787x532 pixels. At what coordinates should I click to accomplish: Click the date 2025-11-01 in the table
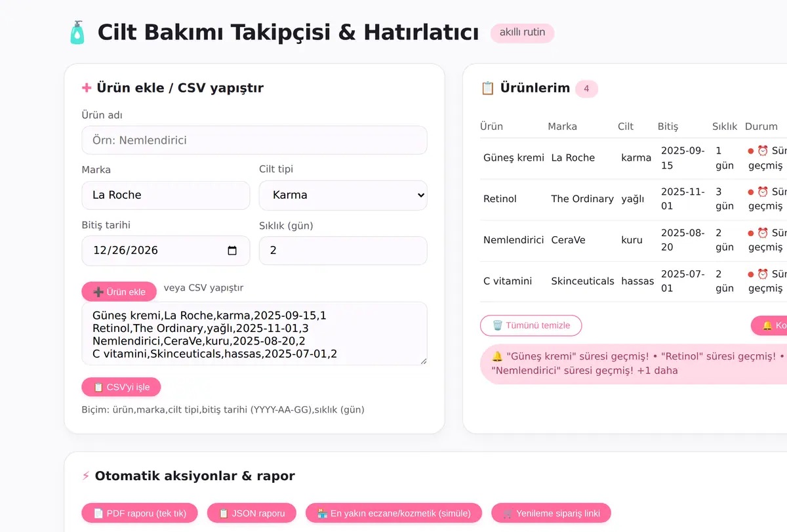(683, 199)
